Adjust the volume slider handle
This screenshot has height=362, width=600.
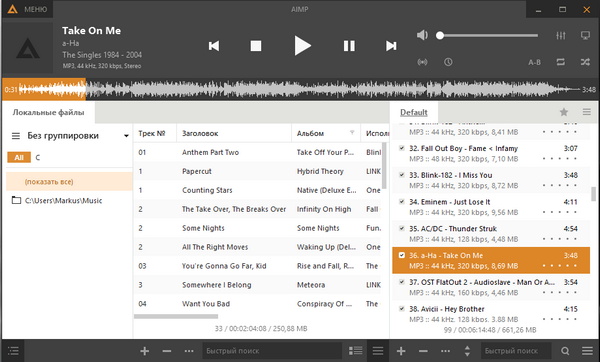440,36
